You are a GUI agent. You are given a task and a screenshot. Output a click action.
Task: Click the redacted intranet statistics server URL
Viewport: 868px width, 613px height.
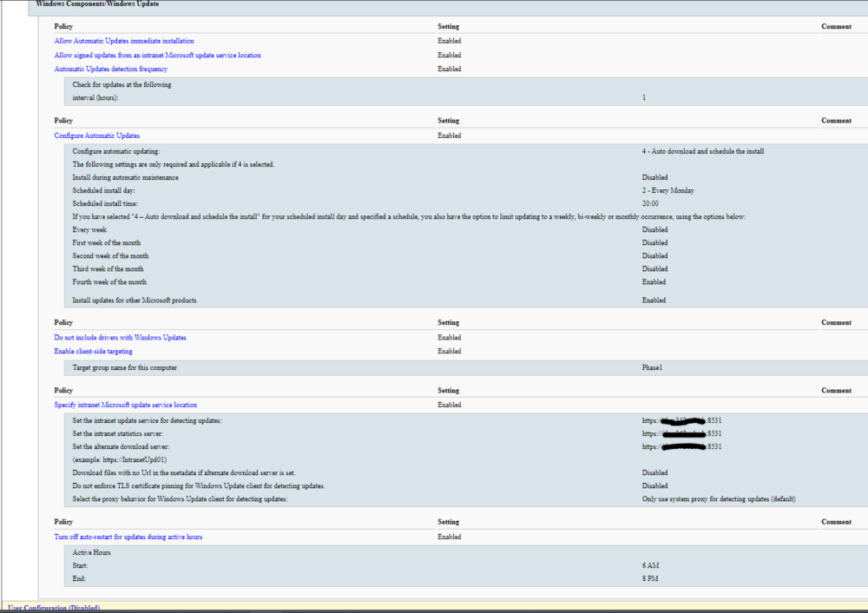pos(682,433)
